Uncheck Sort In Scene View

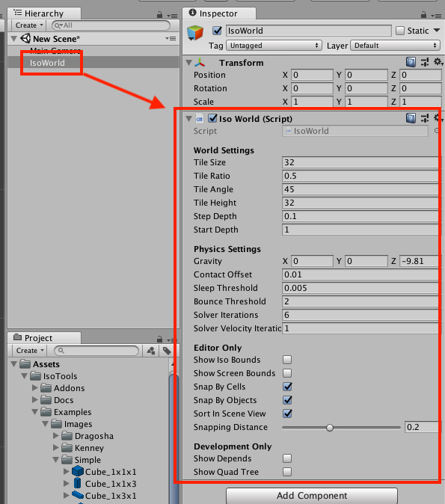[287, 414]
